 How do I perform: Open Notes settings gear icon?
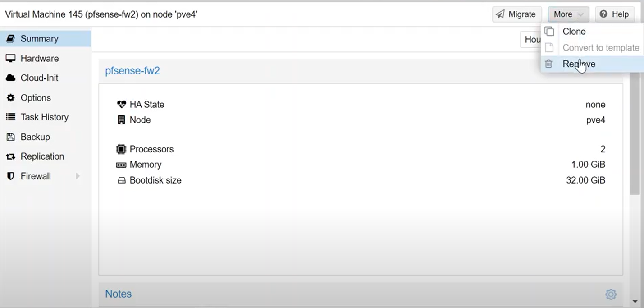click(x=611, y=294)
